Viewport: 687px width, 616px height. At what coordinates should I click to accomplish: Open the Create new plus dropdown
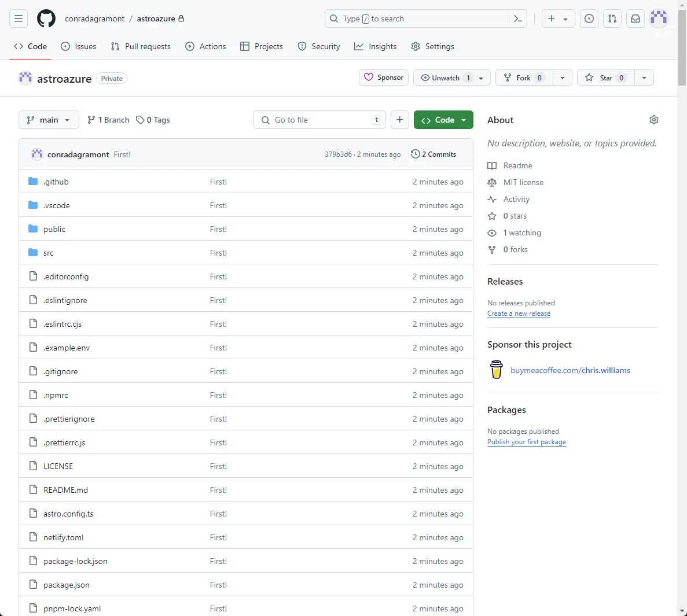[x=558, y=19]
